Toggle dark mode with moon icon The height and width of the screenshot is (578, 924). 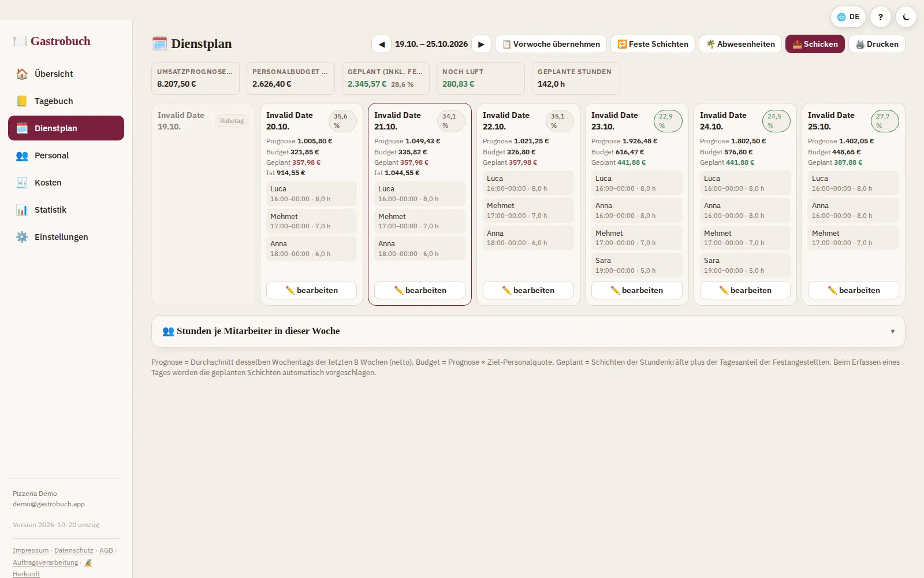pos(906,17)
